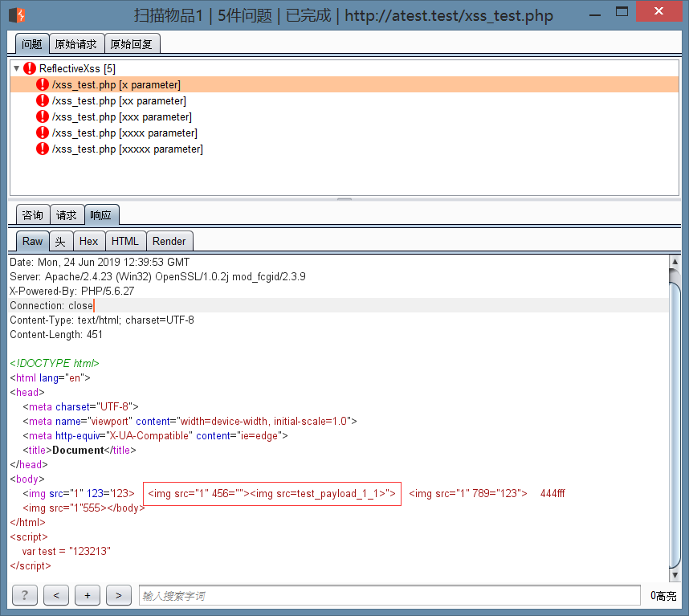Select the 响应 tab
The image size is (689, 616).
click(101, 215)
